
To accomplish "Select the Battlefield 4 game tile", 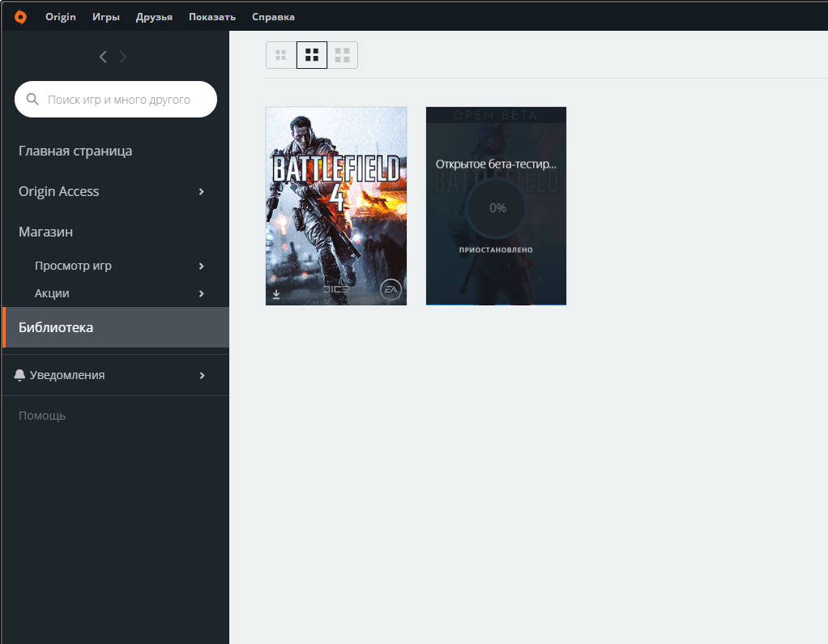I will click(336, 206).
